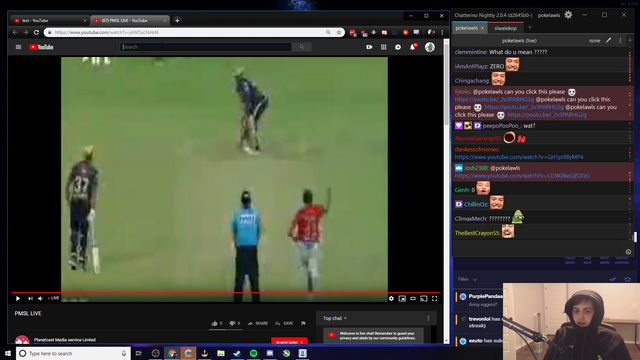Switch to the shwalekop Chatterino tab
Viewport: 640px width, 360px height.
coord(505,28)
